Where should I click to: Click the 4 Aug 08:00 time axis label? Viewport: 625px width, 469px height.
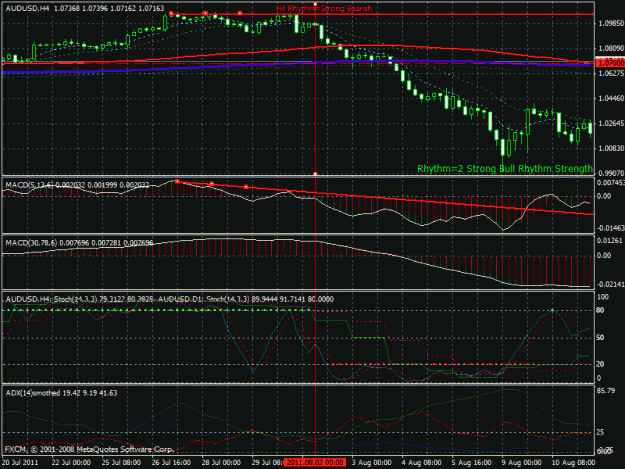422,462
